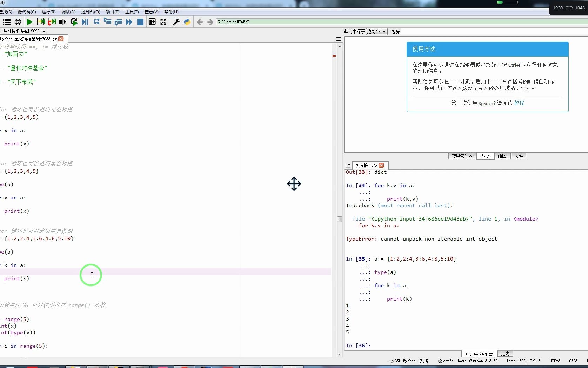Click editor scrollbar up arrow
Image resolution: width=588 pixels, height=368 pixels.
pyautogui.click(x=339, y=46)
